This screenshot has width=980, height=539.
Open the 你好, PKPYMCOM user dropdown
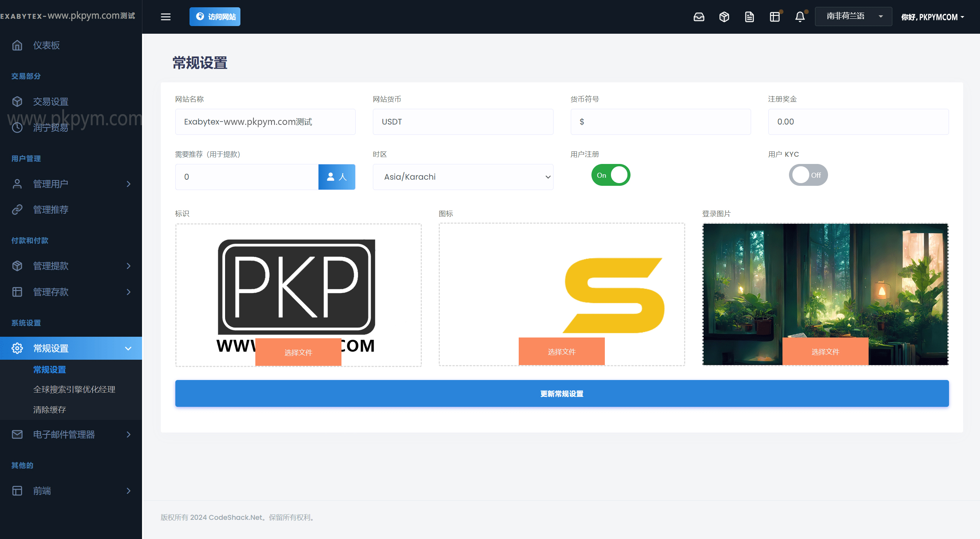point(933,17)
